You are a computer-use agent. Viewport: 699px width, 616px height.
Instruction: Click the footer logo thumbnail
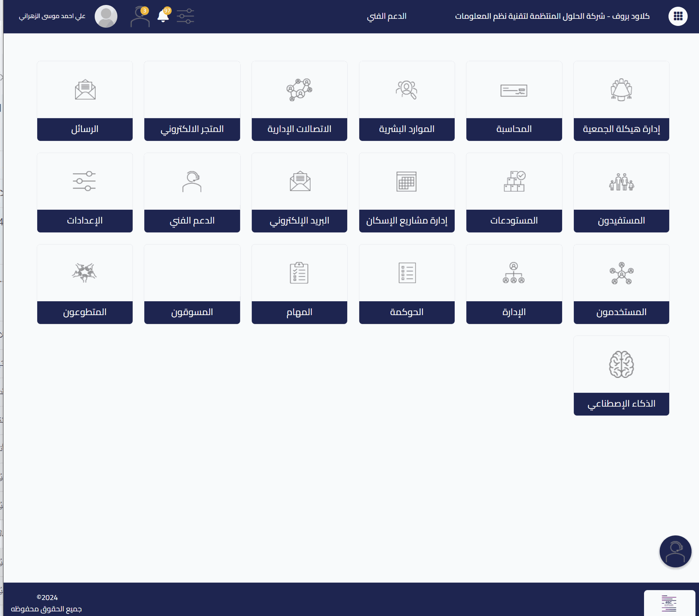click(669, 603)
